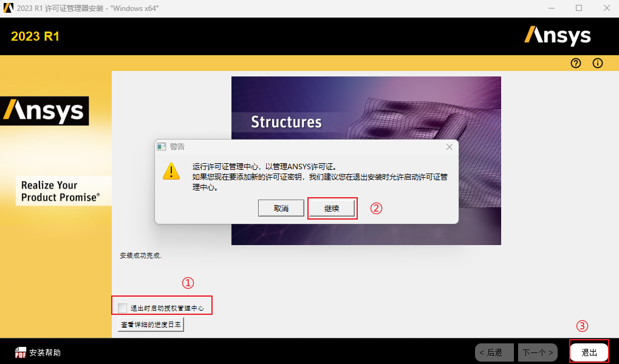Click Realize Your Product Promise text

[x=60, y=191]
